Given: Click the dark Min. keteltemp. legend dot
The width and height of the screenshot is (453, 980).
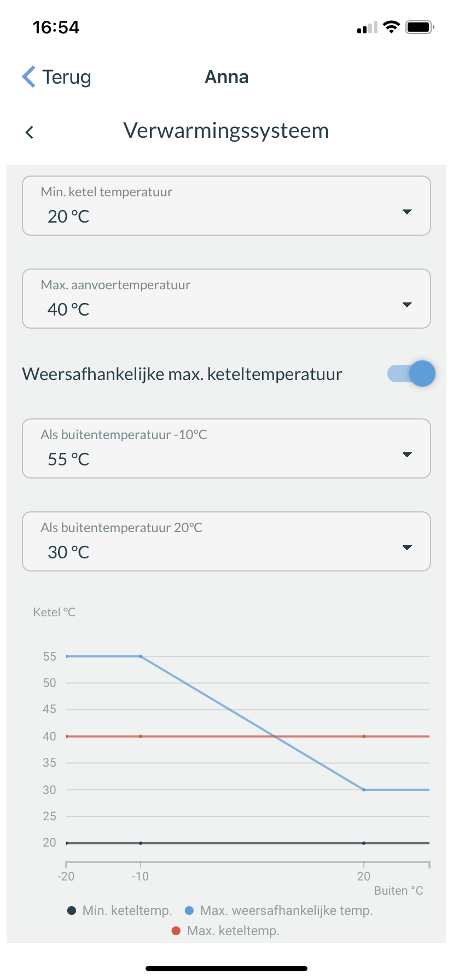Looking at the screenshot, I should pyautogui.click(x=72, y=911).
